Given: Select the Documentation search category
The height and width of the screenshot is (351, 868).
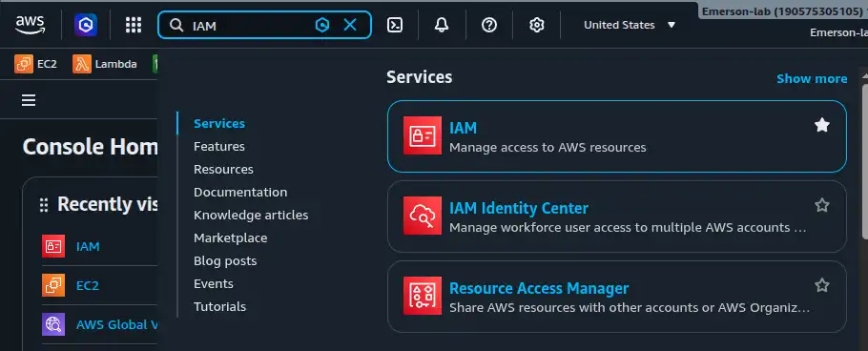Looking at the screenshot, I should pyautogui.click(x=240, y=192).
